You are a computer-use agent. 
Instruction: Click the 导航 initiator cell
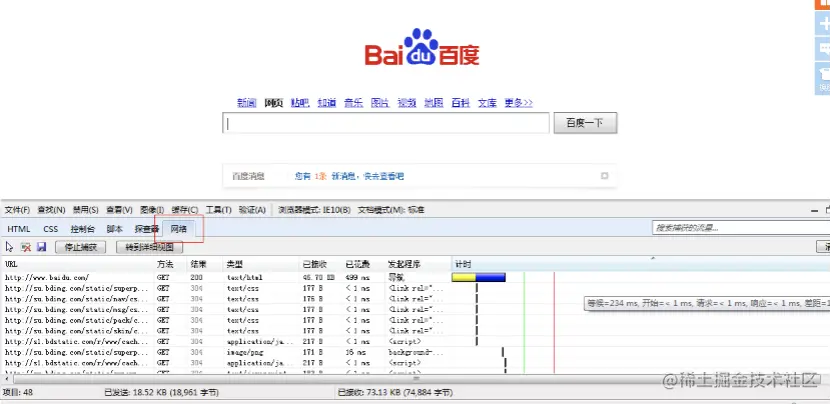[396, 277]
